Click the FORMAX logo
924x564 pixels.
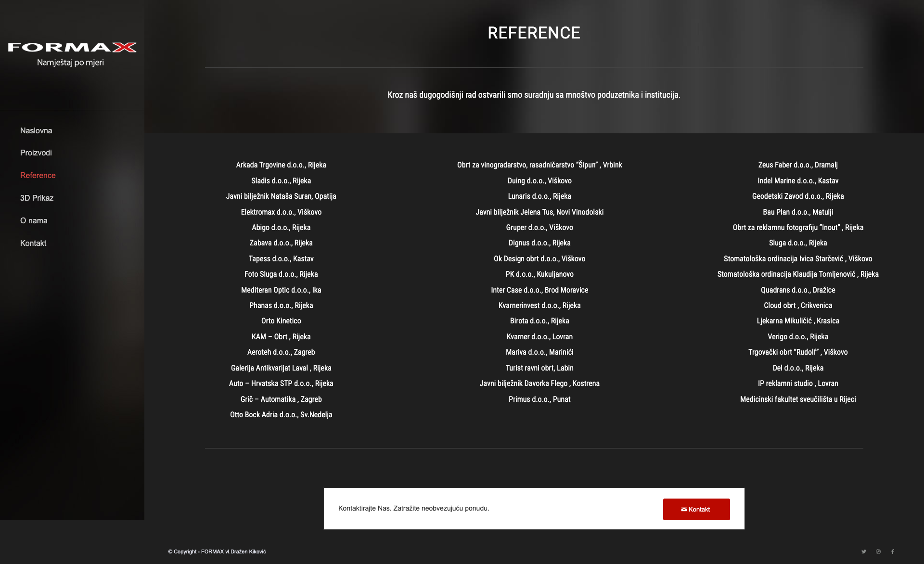(72, 47)
